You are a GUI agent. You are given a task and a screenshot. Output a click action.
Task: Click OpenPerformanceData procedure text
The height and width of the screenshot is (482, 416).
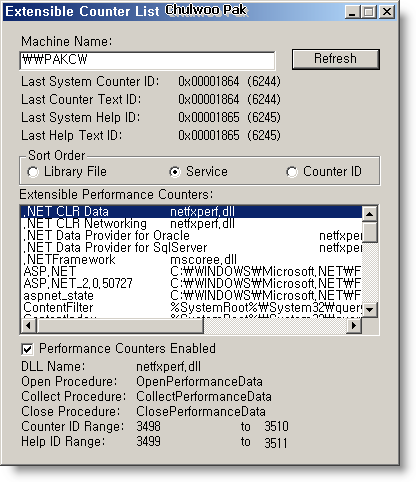[x=199, y=382]
